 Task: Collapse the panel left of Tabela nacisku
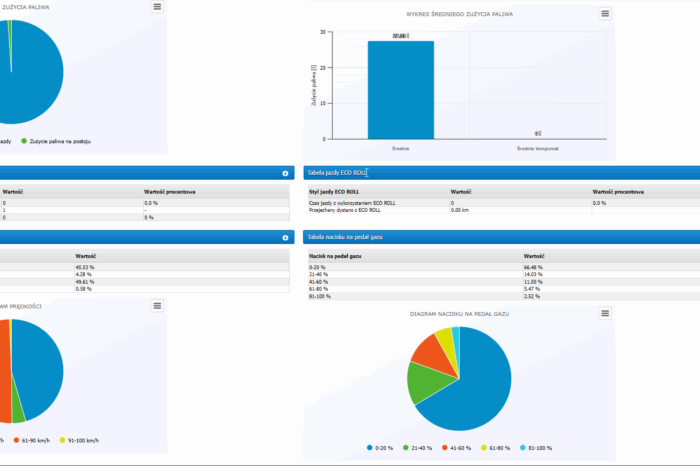pos(286,237)
